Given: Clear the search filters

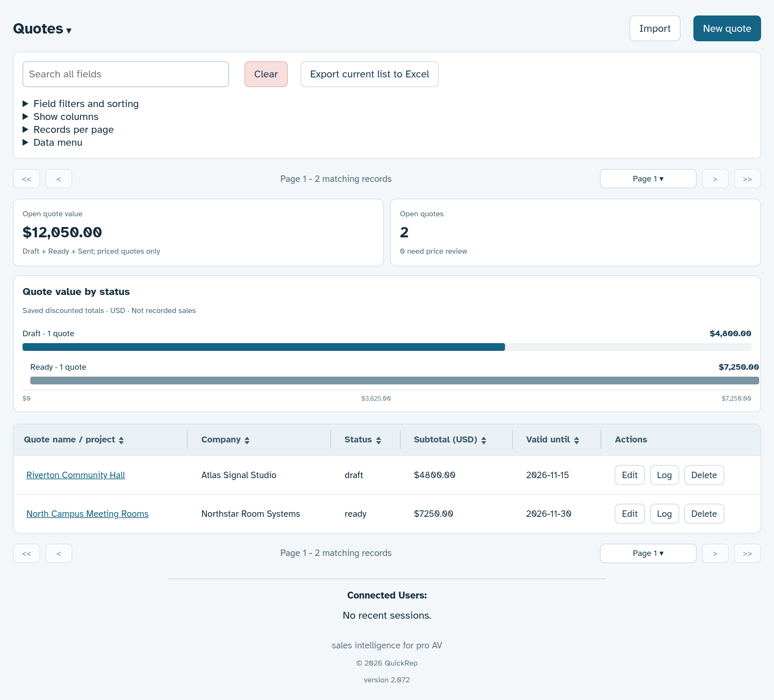Looking at the screenshot, I should (x=266, y=74).
